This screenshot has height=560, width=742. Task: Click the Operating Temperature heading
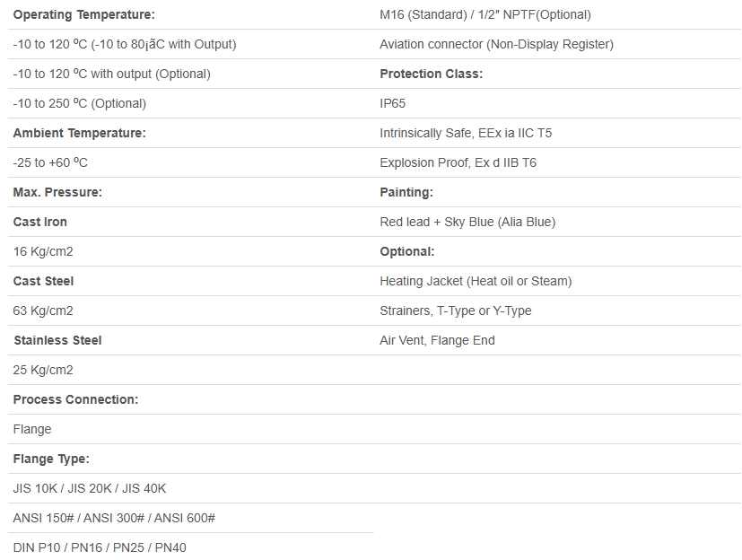pyautogui.click(x=83, y=14)
